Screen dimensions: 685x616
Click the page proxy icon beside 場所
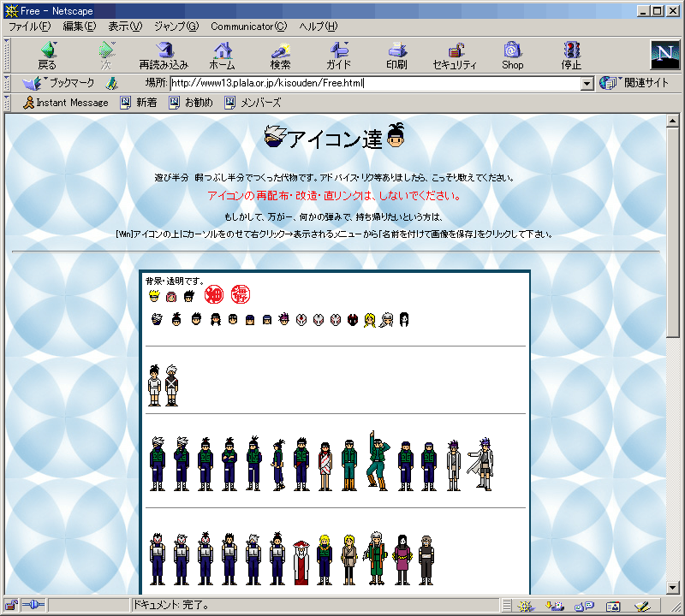coord(112,83)
